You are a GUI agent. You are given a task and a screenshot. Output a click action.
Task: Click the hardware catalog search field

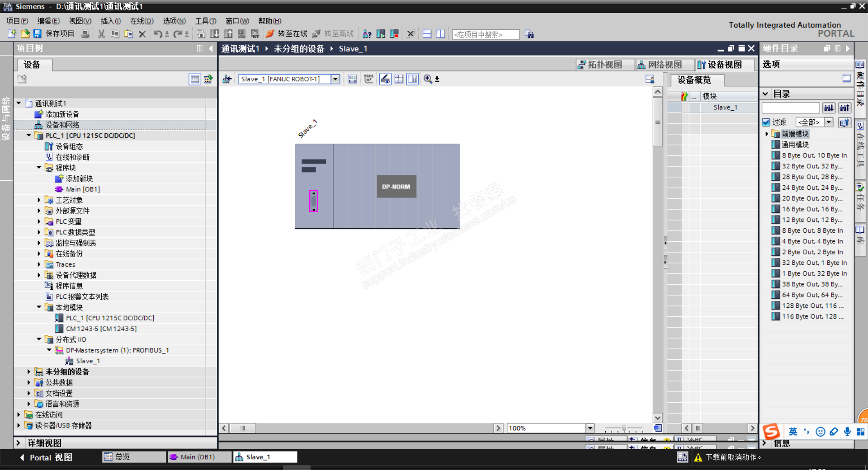(x=791, y=108)
